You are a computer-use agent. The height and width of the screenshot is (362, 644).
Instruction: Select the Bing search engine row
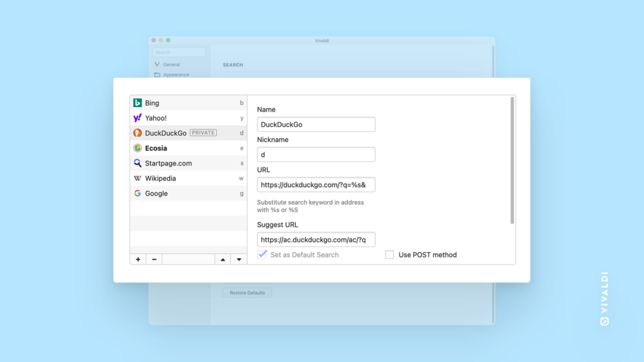coord(189,103)
